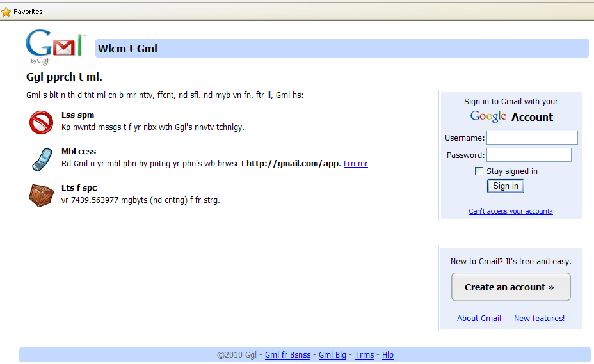Click the mobile phone icon

[42, 159]
